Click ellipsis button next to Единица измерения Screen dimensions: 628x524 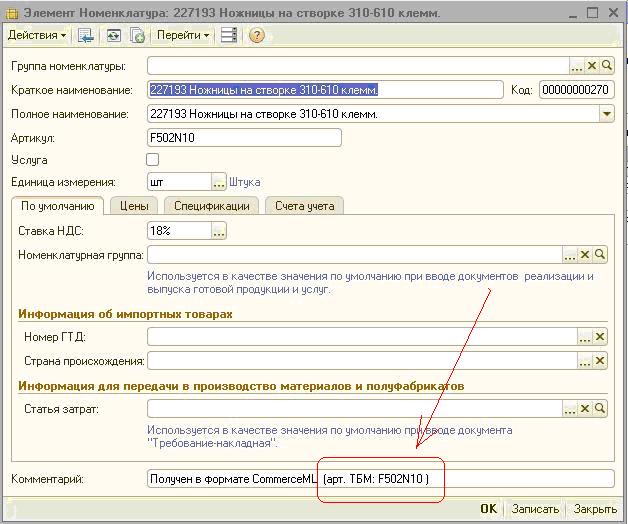click(219, 182)
